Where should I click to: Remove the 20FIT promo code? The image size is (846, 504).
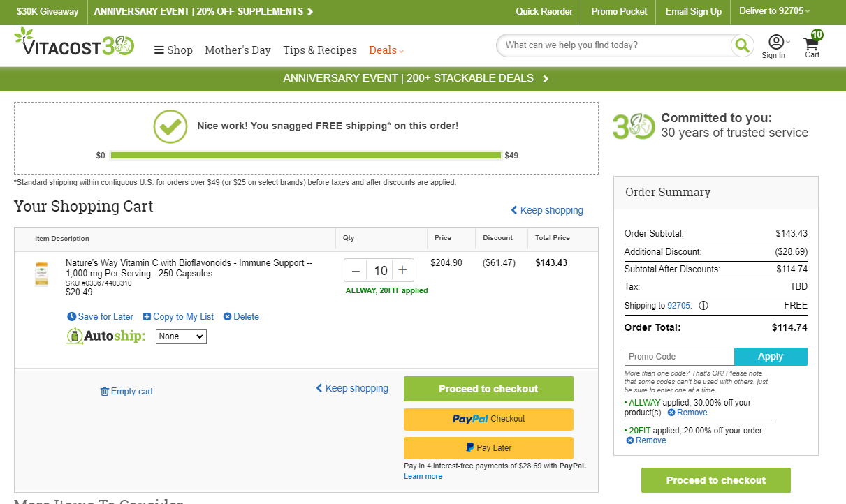point(646,440)
